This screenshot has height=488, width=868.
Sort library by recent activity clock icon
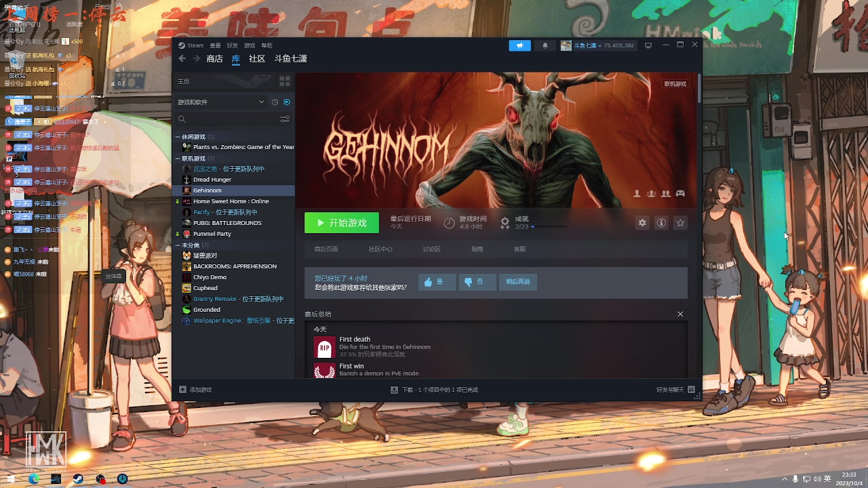coord(275,102)
